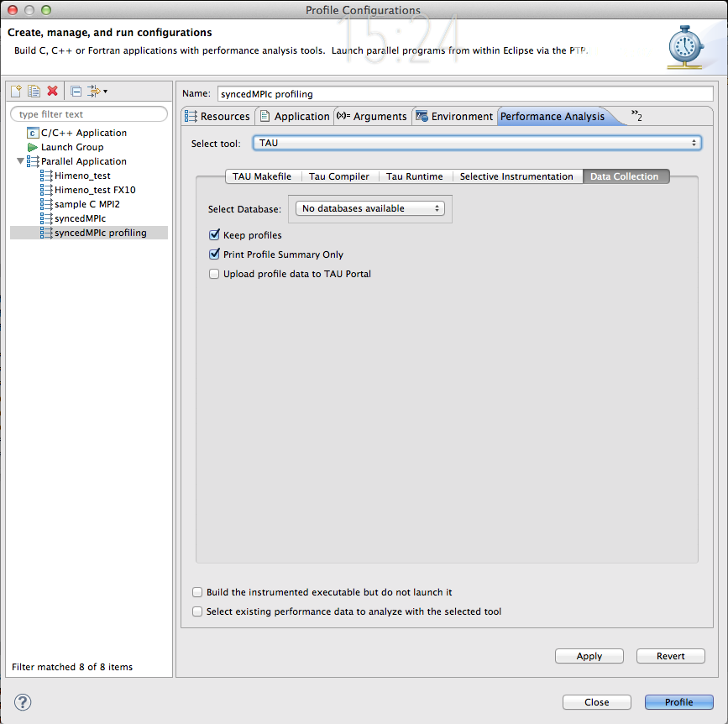Click the syncedMPIc configuration icon

(x=46, y=218)
